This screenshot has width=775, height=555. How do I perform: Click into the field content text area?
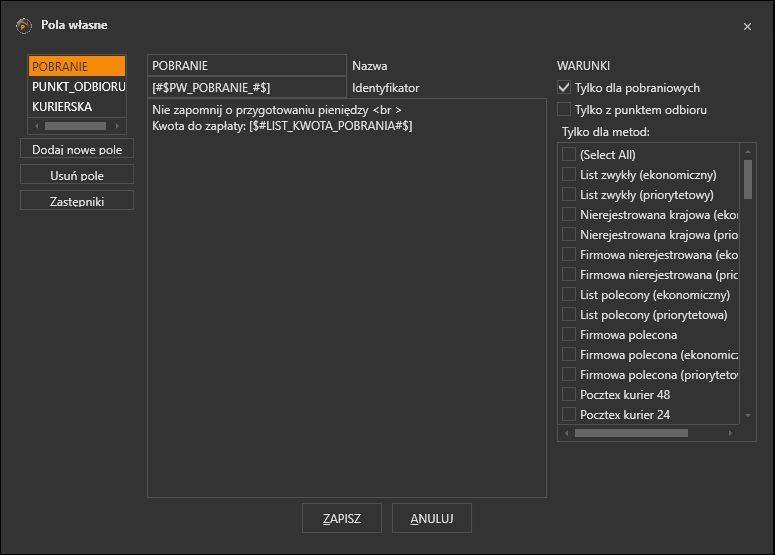pos(347,298)
